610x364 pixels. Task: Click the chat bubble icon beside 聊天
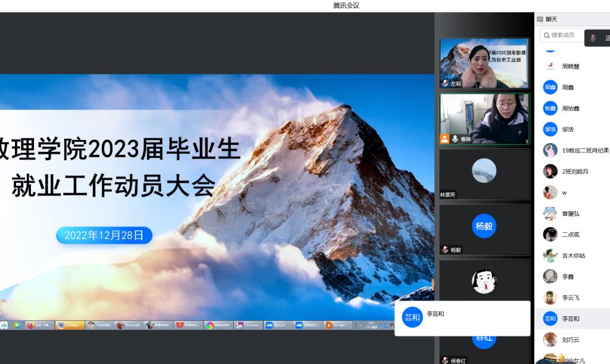click(x=540, y=20)
